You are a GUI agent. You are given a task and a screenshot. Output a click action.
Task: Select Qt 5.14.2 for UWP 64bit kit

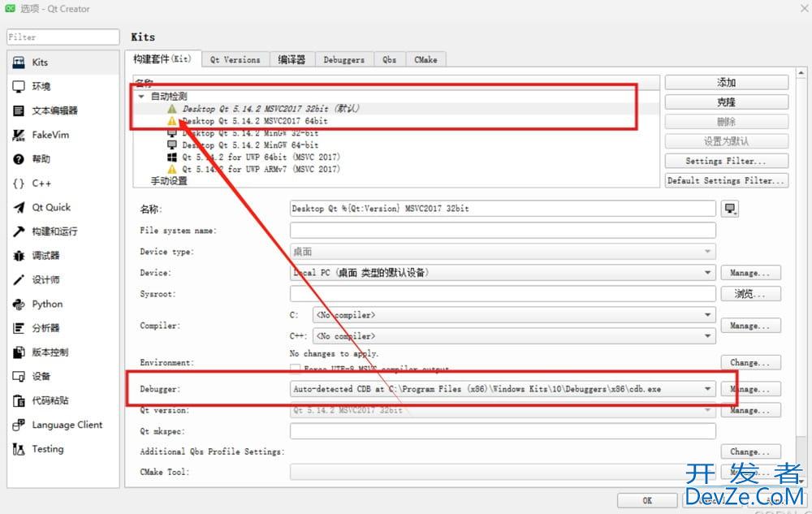[x=261, y=157]
